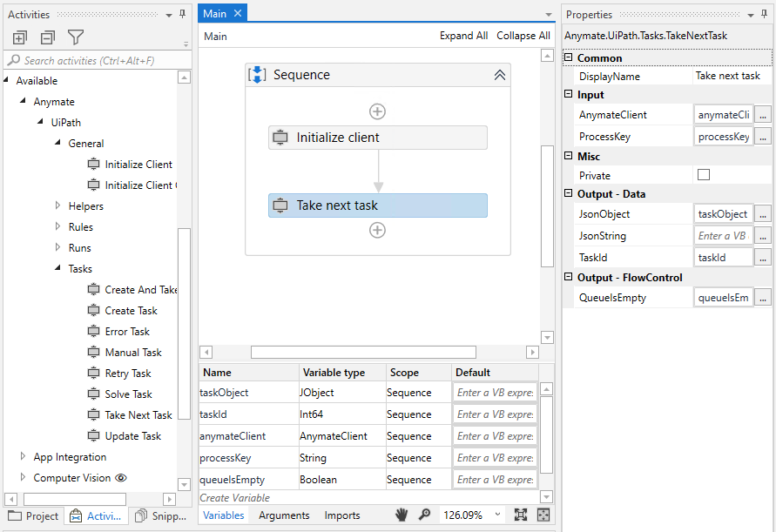Click Expand All in the designer
The image size is (776, 532).
tap(463, 36)
